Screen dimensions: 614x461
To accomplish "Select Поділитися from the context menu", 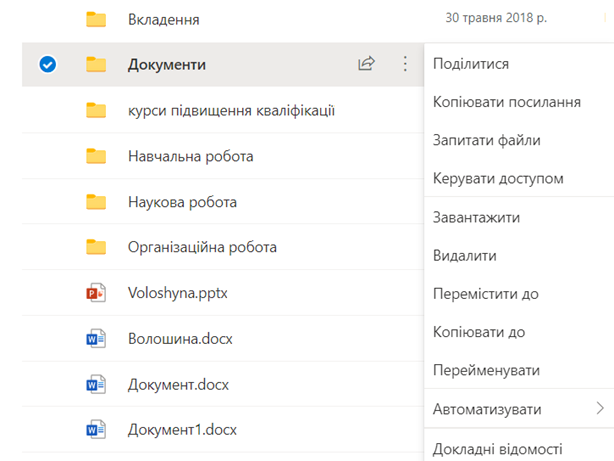I will pyautogui.click(x=470, y=64).
